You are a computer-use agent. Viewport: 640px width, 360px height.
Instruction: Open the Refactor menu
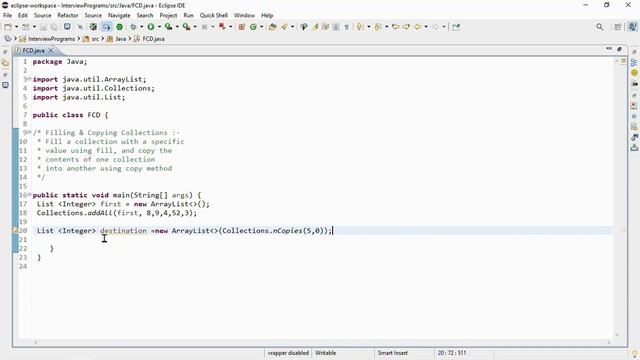tap(68, 16)
